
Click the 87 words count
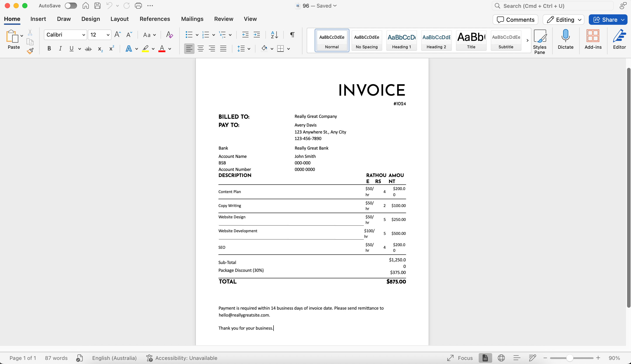tap(56, 358)
